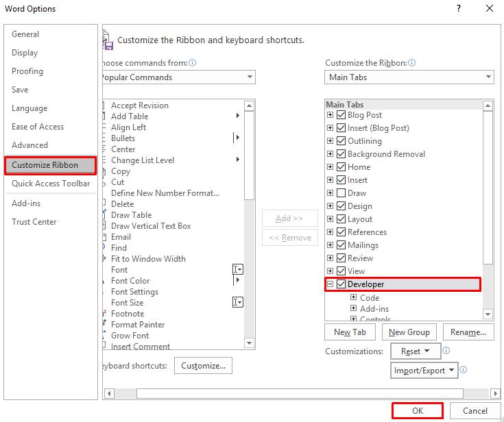The image size is (504, 422).
Task: Click the Cancel button
Action: (475, 411)
